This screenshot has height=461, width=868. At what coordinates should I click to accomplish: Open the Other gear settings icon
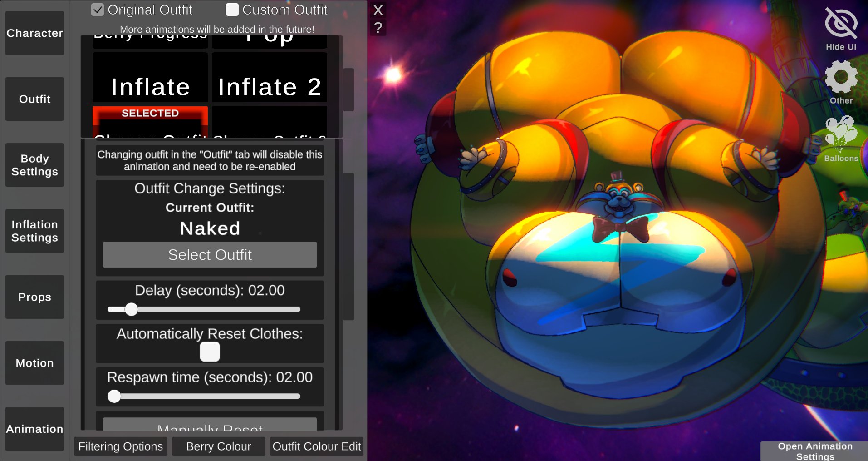(x=841, y=77)
